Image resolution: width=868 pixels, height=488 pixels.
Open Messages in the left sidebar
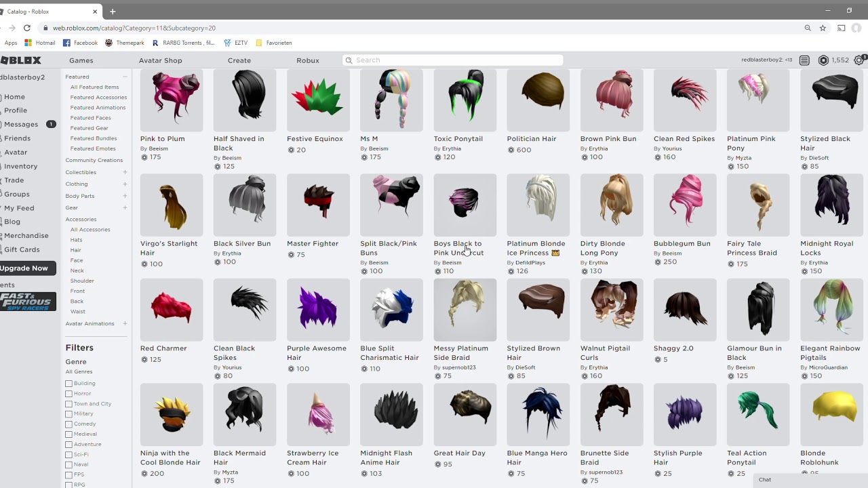pos(21,125)
